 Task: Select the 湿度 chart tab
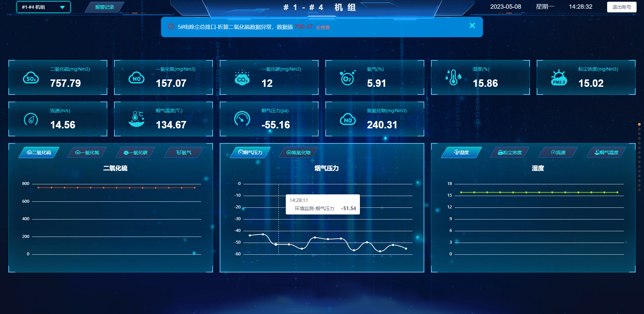click(462, 152)
